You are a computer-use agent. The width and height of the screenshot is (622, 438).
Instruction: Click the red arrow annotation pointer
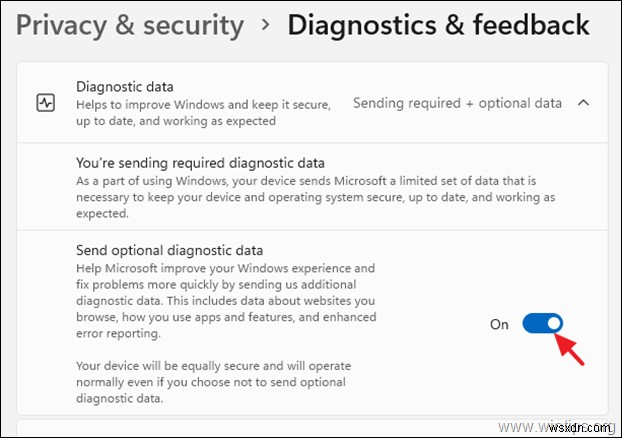click(x=570, y=349)
